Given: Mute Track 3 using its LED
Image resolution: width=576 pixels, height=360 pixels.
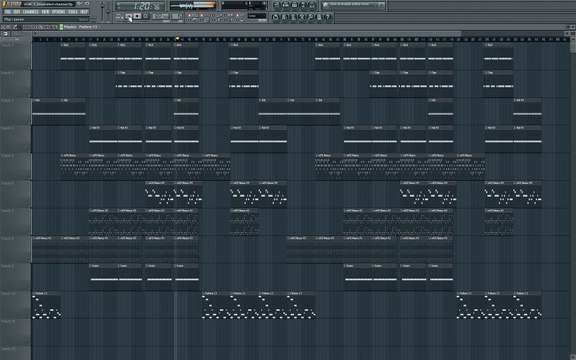Looking at the screenshot, I should [29, 122].
